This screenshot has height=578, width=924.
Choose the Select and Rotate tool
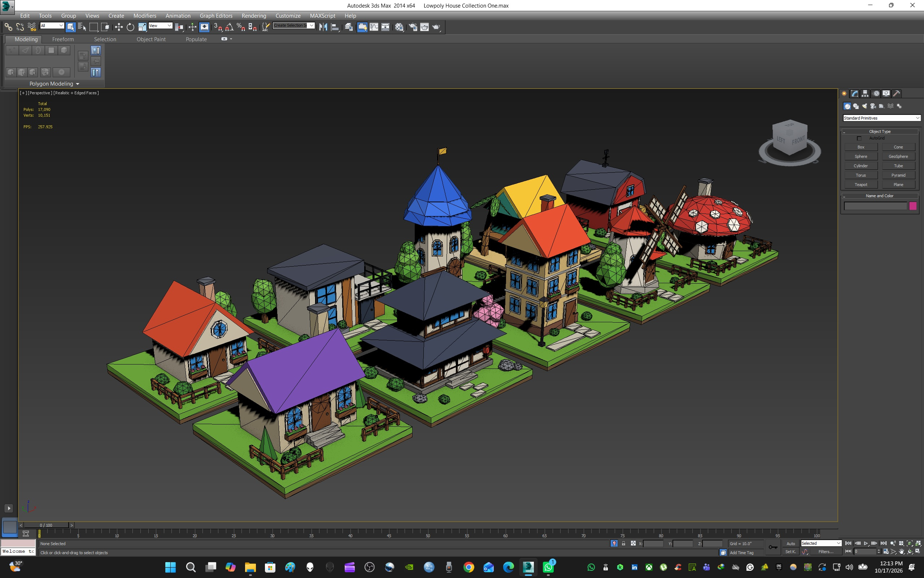pos(130,27)
